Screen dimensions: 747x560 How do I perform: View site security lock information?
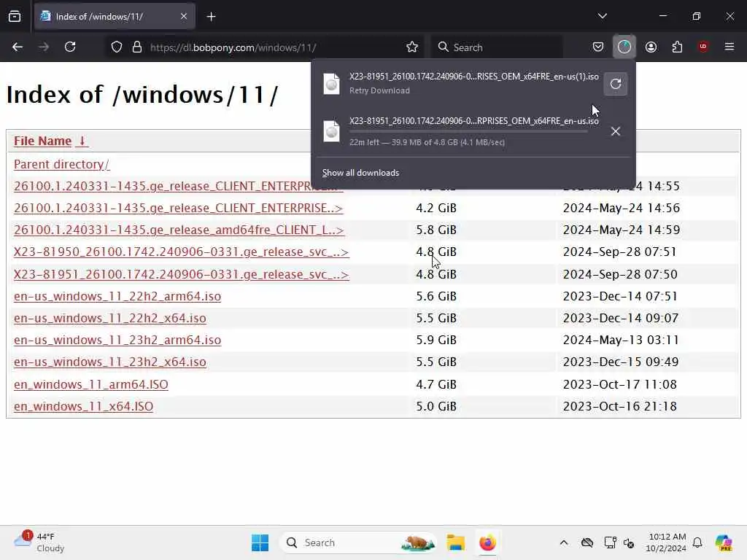(137, 47)
